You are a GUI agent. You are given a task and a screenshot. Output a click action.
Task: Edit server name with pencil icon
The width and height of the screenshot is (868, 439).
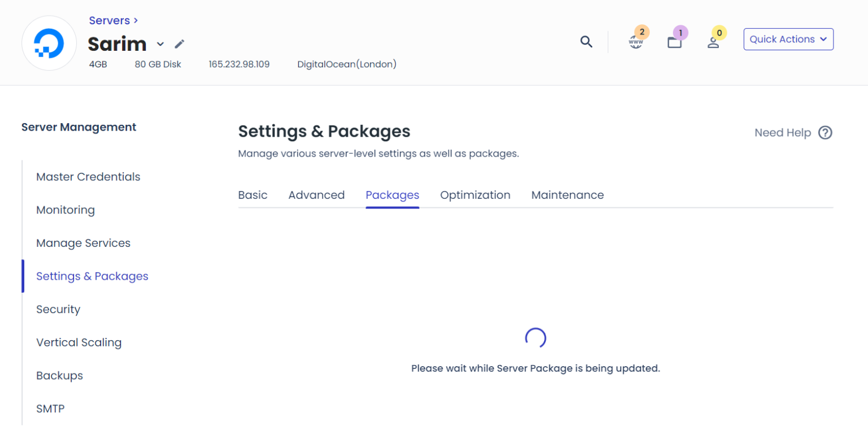(x=180, y=44)
